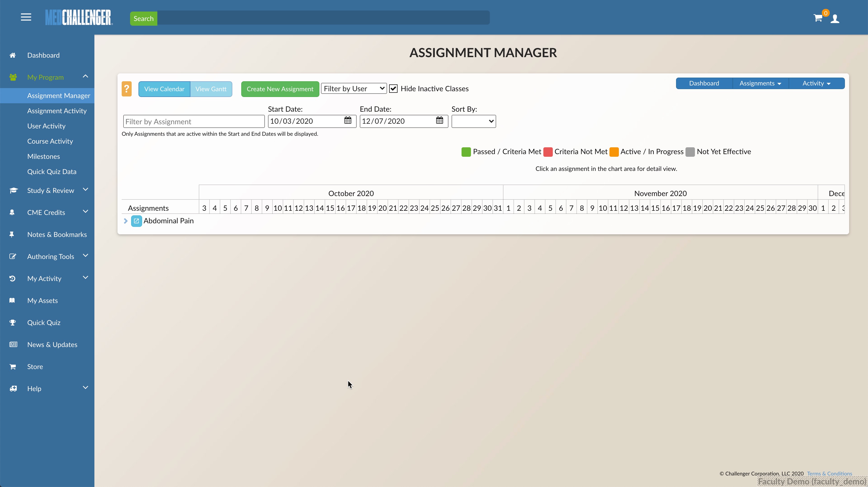
Task: Click the Dashboard button in top-right bar
Action: 704,83
